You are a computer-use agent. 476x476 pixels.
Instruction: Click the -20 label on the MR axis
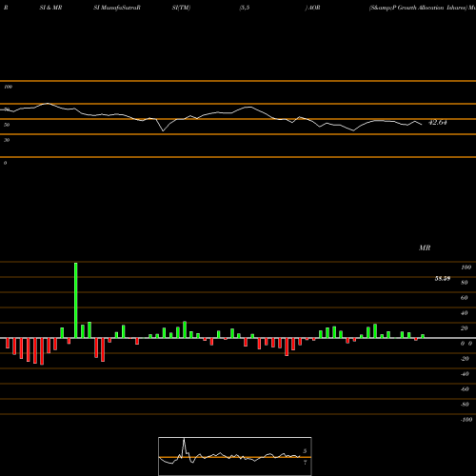click(465, 359)
